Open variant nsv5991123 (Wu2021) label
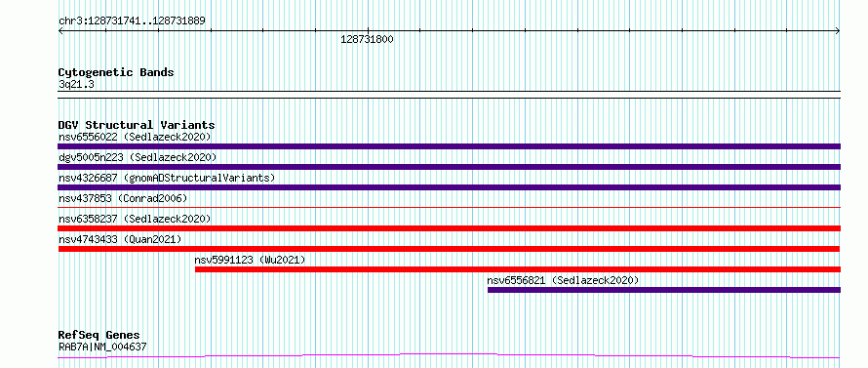Viewport: 868px width, 368px height. pyautogui.click(x=250, y=260)
